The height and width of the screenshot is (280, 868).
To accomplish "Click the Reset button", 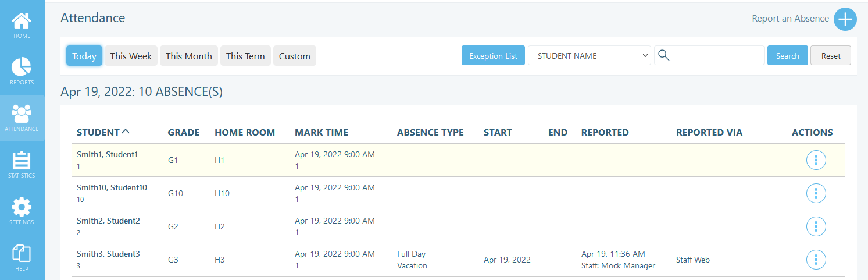I will (x=830, y=56).
